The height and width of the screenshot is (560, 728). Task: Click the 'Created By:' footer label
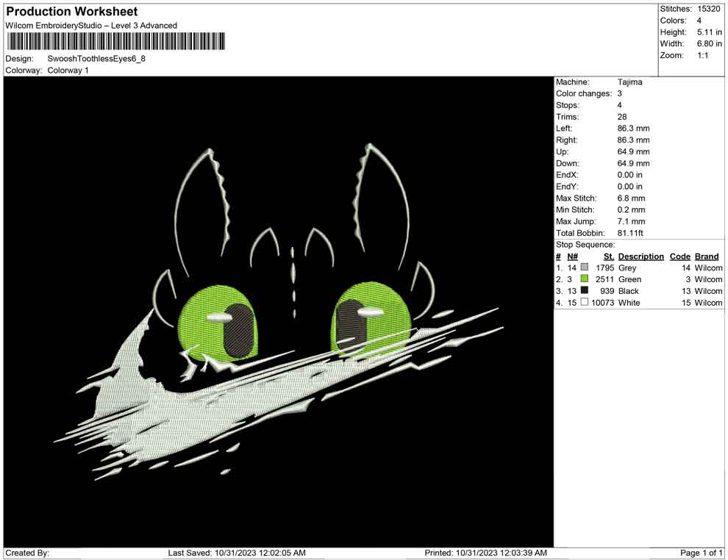(27, 553)
